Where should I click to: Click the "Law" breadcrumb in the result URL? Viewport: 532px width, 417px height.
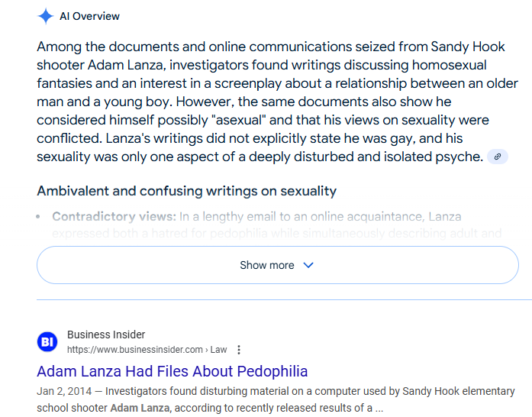tap(219, 350)
